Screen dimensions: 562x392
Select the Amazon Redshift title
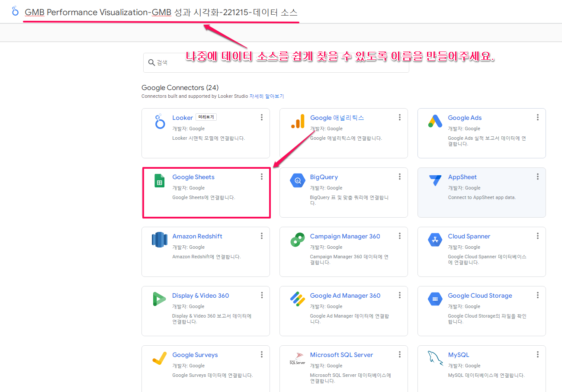pyautogui.click(x=197, y=236)
